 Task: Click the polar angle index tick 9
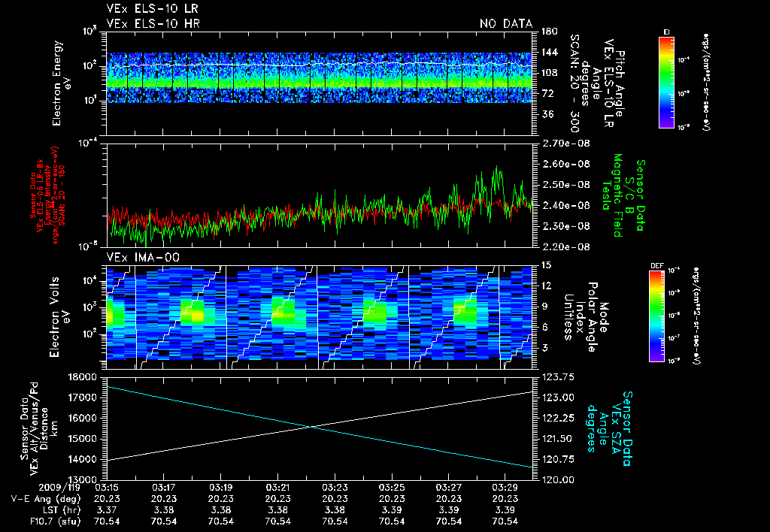544,307
